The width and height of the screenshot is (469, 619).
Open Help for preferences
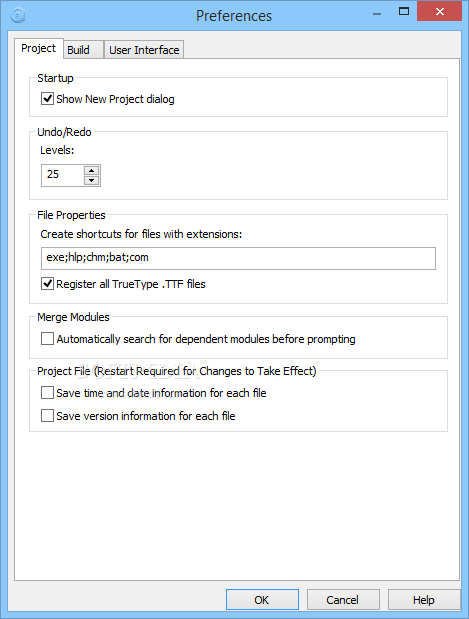(x=424, y=600)
